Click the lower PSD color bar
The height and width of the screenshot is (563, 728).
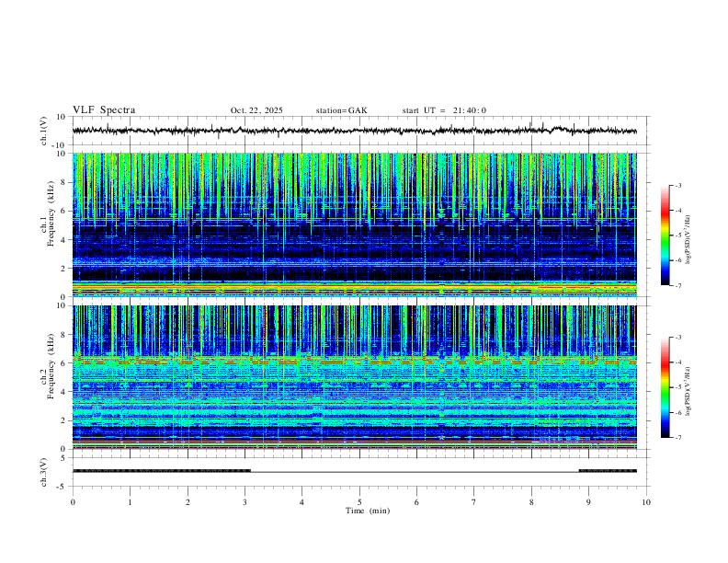tap(665, 387)
